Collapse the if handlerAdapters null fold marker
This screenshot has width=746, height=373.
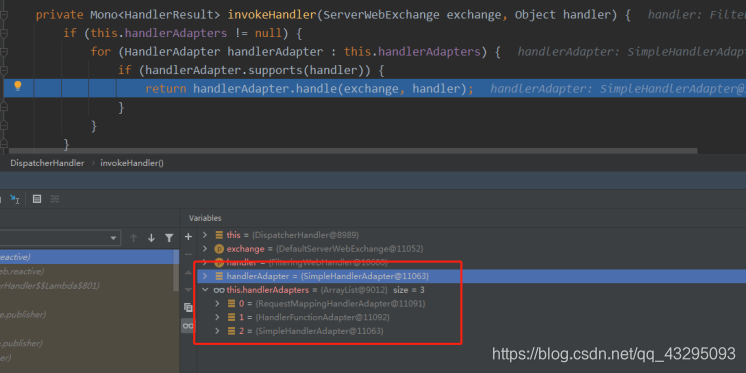pos(4,34)
